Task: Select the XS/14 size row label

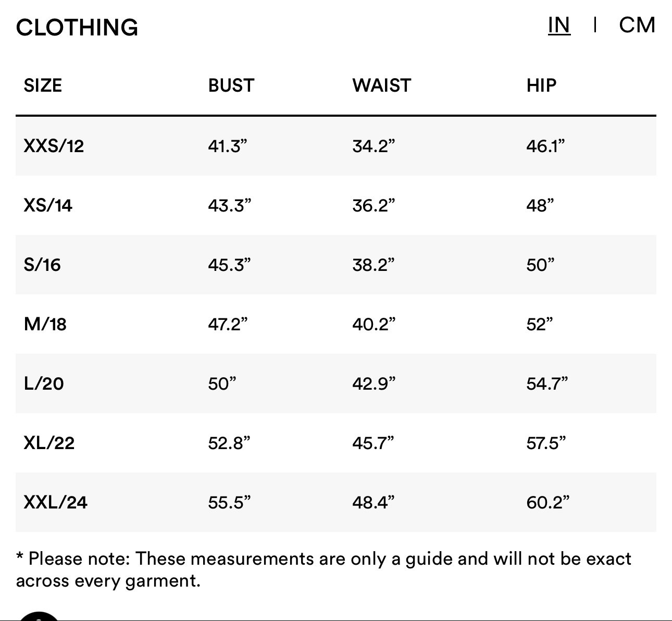Action: [48, 205]
